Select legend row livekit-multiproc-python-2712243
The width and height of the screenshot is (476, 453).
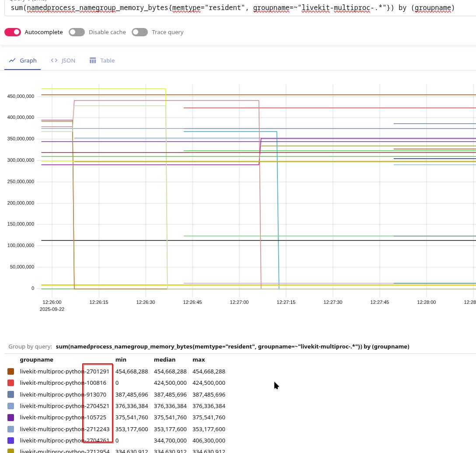click(x=116, y=429)
